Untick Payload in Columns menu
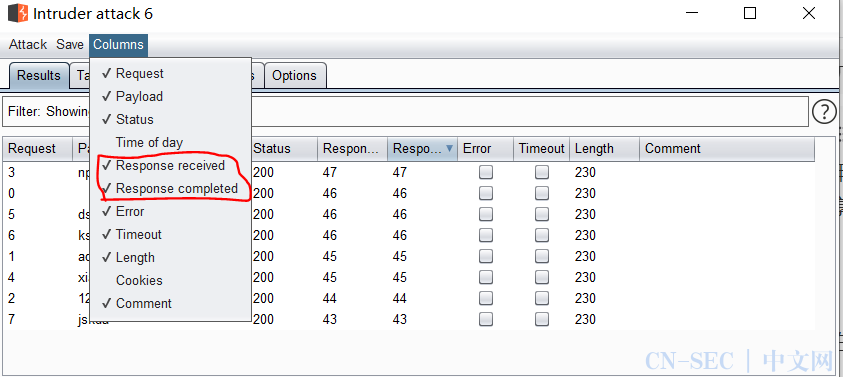843x377 pixels. tap(170, 97)
